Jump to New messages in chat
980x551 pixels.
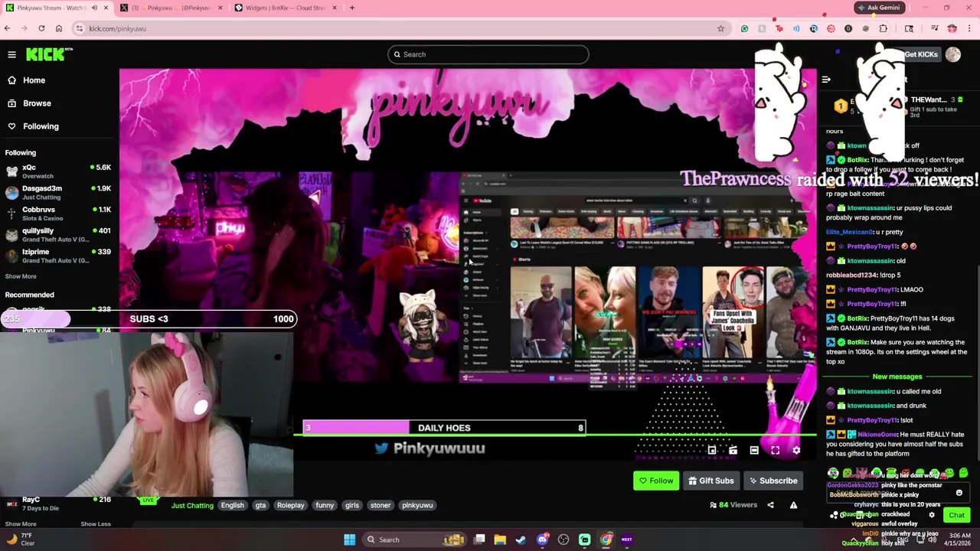897,377
